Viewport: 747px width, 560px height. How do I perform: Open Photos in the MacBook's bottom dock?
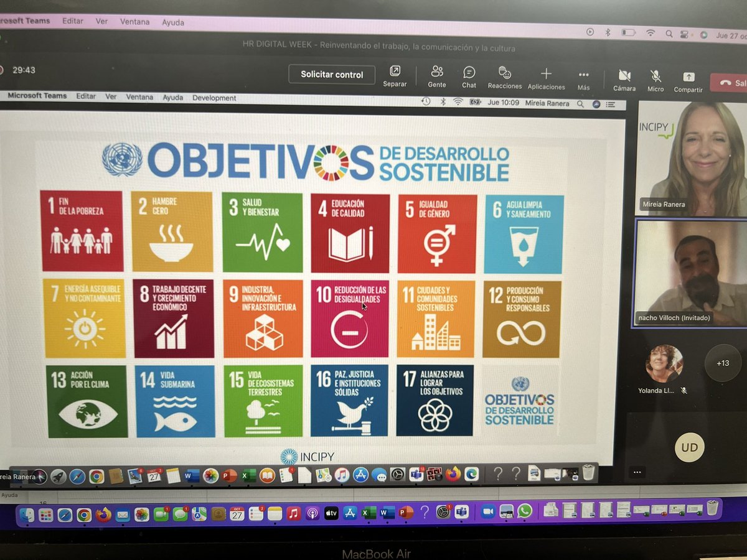coord(142,515)
